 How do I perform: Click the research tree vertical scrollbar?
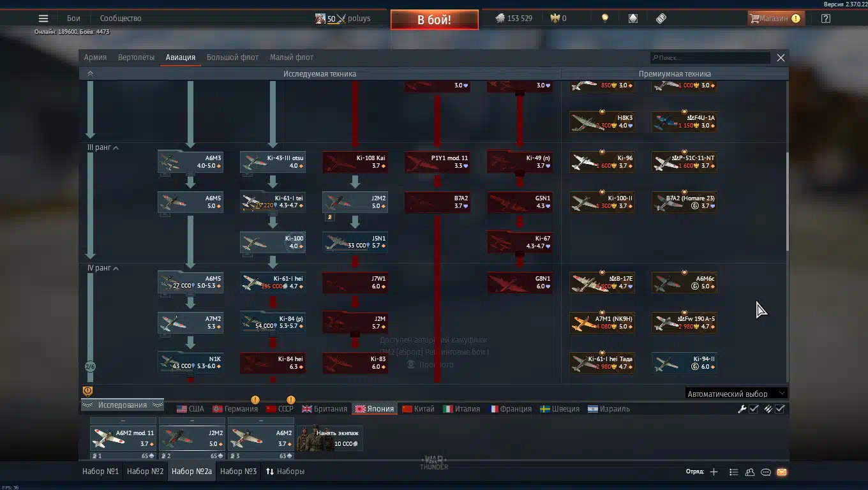(786, 201)
